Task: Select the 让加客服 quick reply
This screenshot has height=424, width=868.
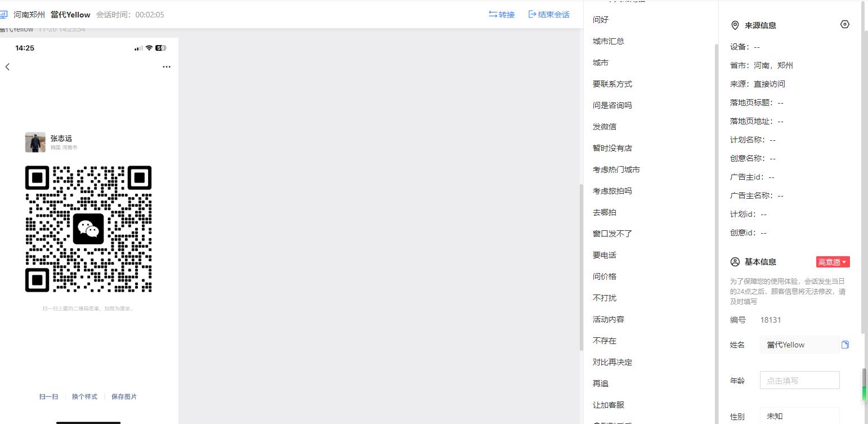Action: 609,405
